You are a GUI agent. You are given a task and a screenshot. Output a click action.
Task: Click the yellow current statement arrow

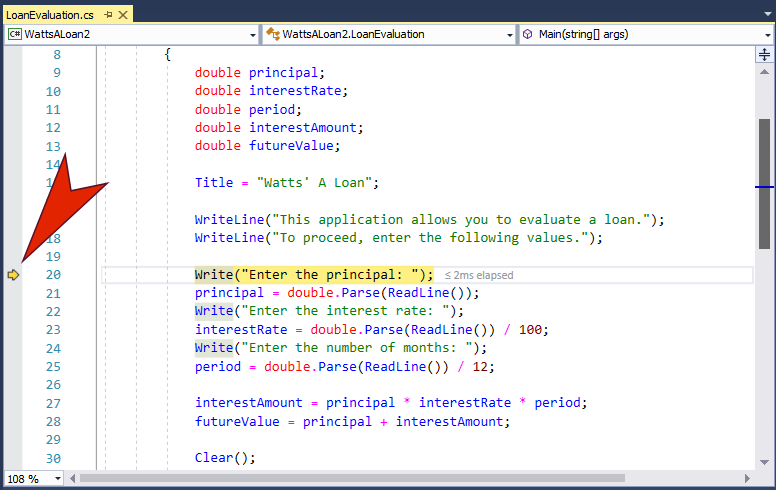pyautogui.click(x=13, y=275)
